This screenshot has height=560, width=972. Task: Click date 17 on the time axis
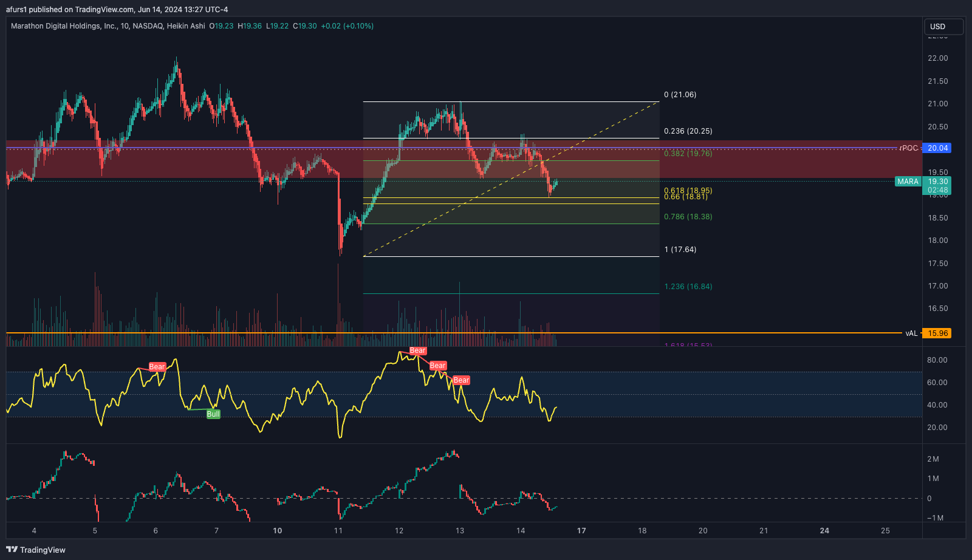point(581,531)
